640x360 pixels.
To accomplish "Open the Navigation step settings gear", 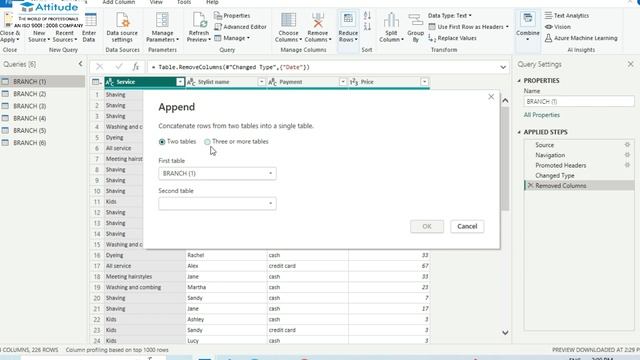I will 627,155.
